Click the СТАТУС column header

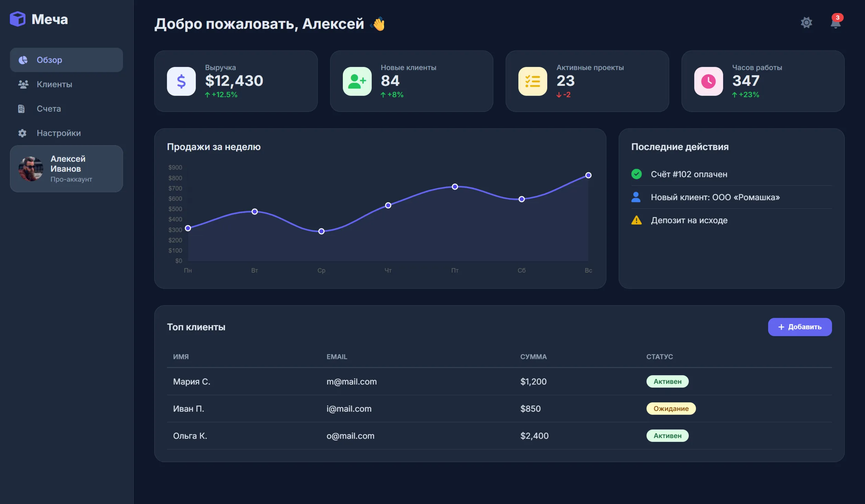[659, 357]
